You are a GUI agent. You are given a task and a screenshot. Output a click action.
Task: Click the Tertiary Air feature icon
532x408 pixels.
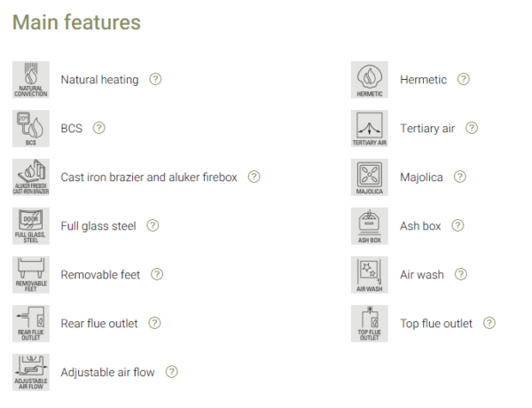coord(370,129)
